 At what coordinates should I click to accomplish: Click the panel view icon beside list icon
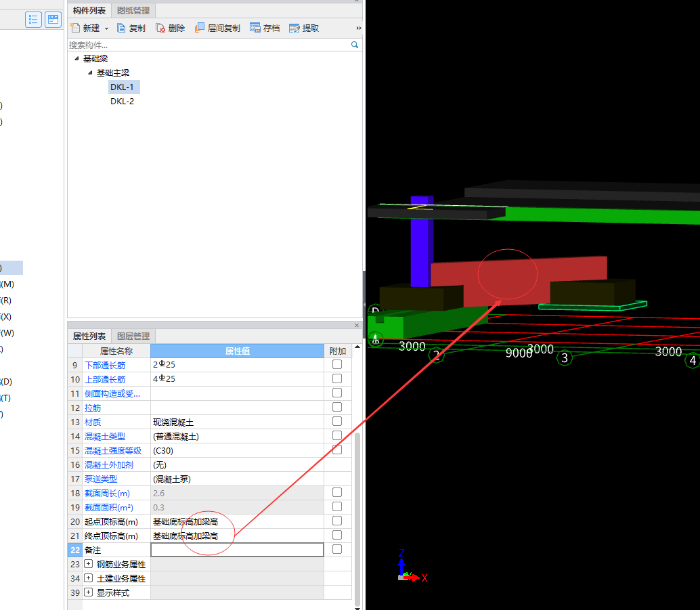tap(53, 20)
